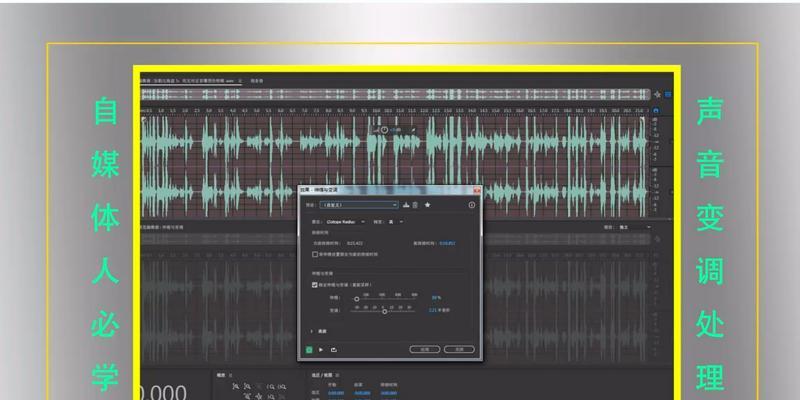Click the blue list icon at top right
This screenshot has width=800, height=400.
pyautogui.click(x=668, y=94)
